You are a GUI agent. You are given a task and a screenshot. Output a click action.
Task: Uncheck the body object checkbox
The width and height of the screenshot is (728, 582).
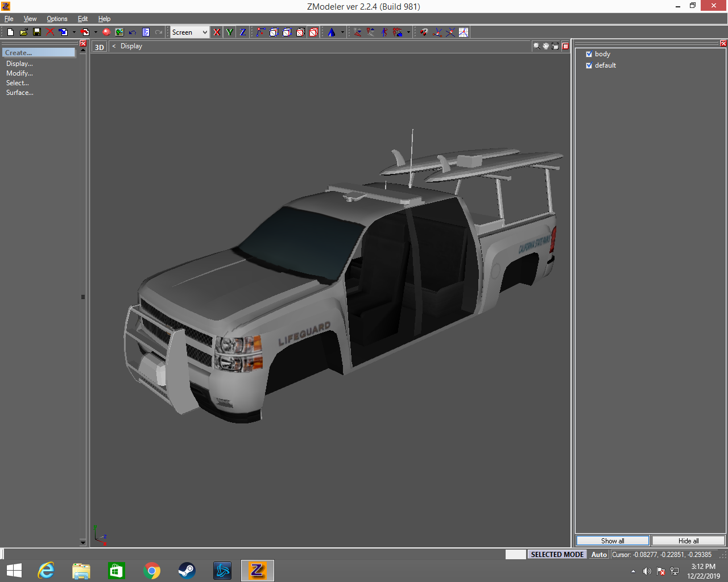[589, 55]
